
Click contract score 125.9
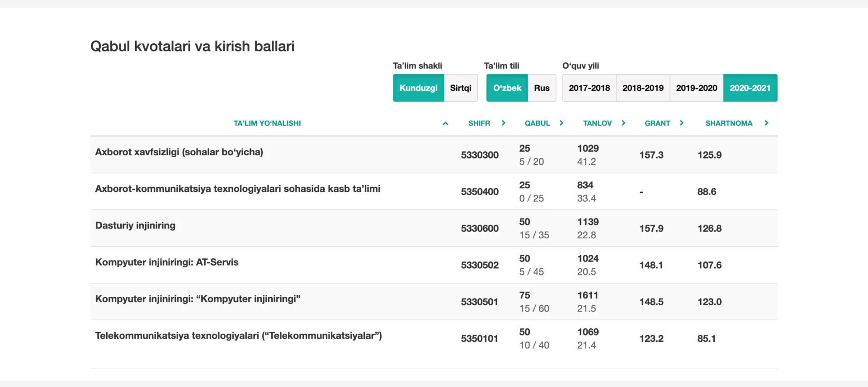pyautogui.click(x=709, y=155)
